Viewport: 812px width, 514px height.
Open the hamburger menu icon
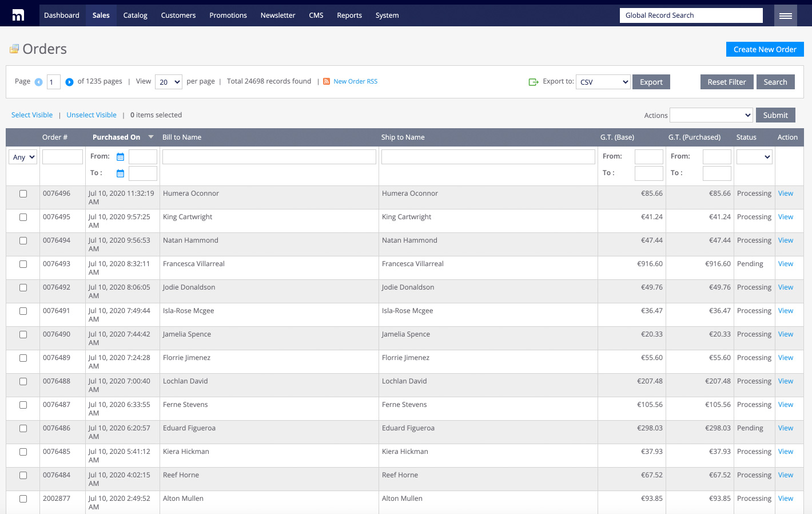point(785,15)
